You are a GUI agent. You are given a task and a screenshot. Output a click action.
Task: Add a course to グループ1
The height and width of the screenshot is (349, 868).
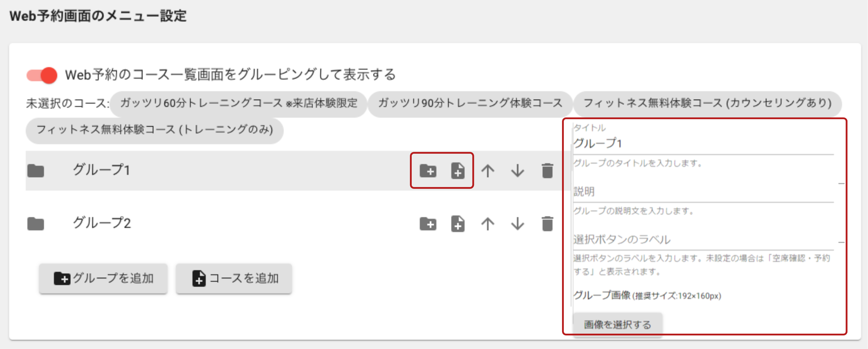click(x=457, y=171)
